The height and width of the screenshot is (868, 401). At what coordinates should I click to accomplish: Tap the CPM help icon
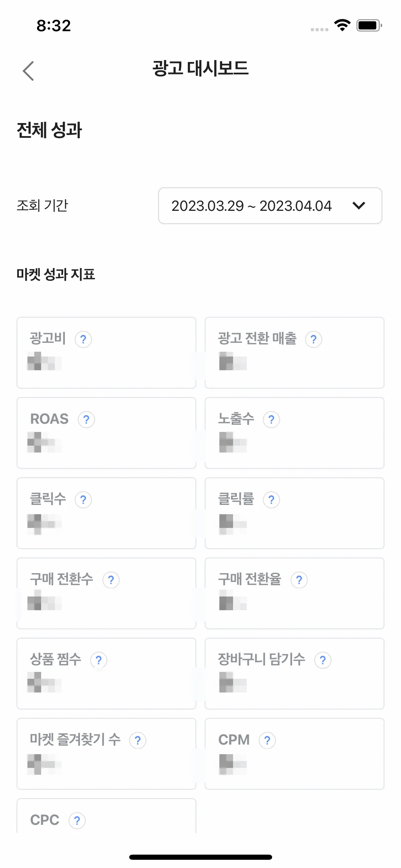point(267,740)
